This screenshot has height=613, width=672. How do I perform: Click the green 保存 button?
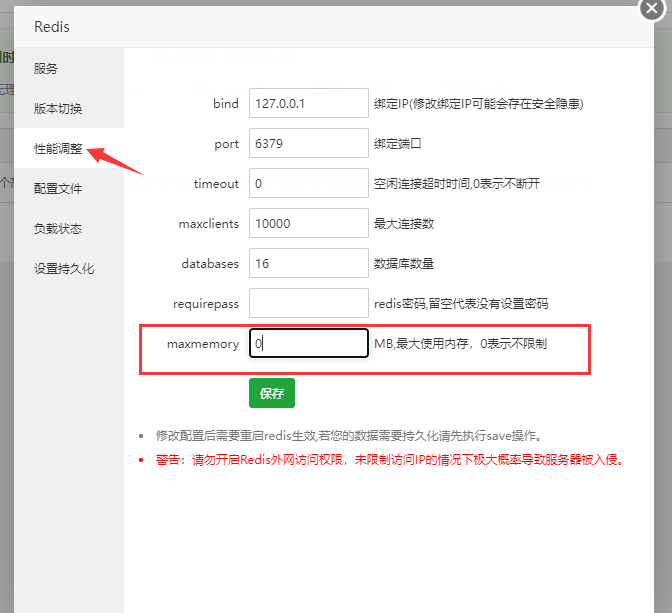pyautogui.click(x=272, y=393)
